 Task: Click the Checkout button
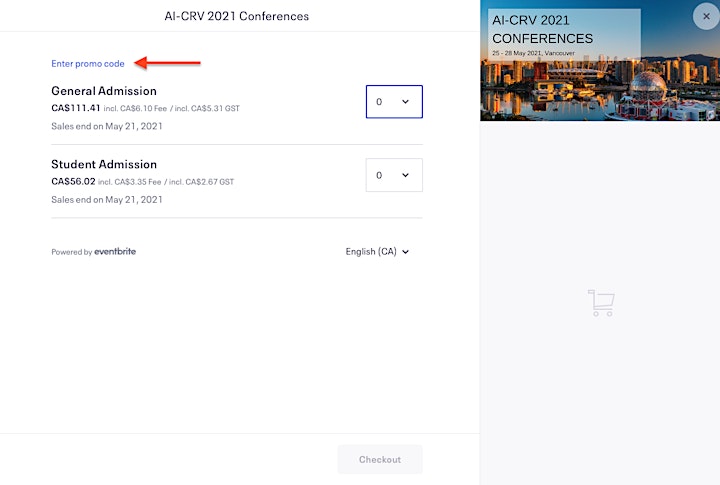380,459
